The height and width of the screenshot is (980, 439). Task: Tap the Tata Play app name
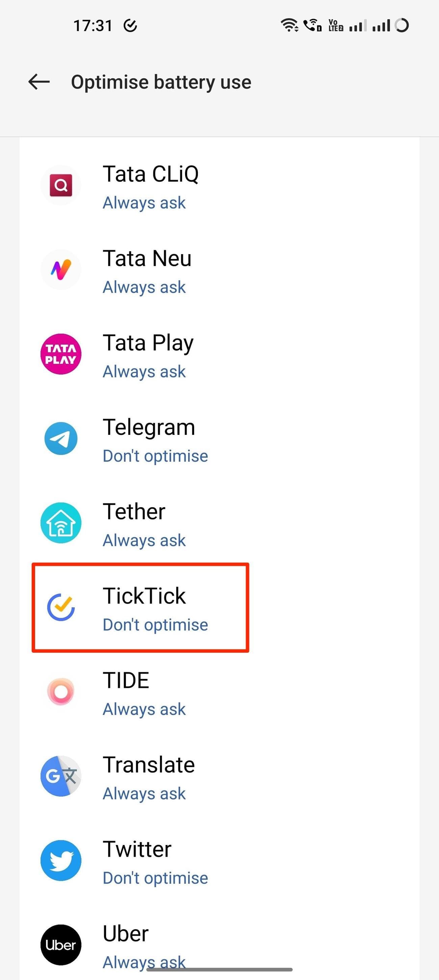coord(148,343)
